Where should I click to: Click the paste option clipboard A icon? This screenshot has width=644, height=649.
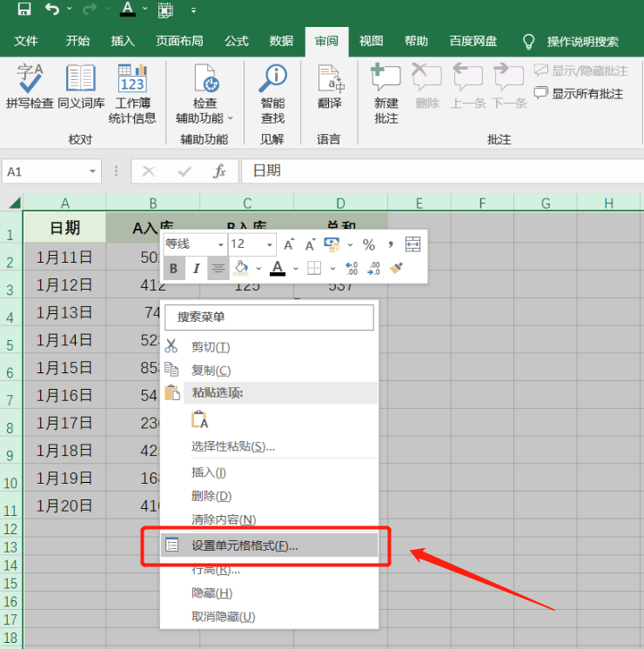tap(199, 419)
